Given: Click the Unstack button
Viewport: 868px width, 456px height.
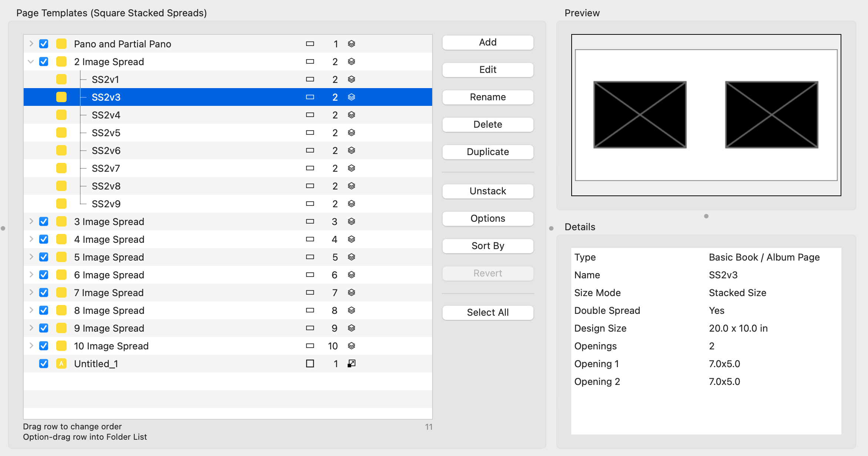Looking at the screenshot, I should tap(488, 191).
